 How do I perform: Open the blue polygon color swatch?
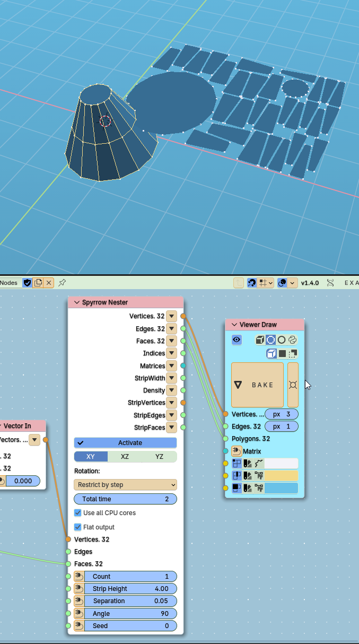[x=282, y=488]
